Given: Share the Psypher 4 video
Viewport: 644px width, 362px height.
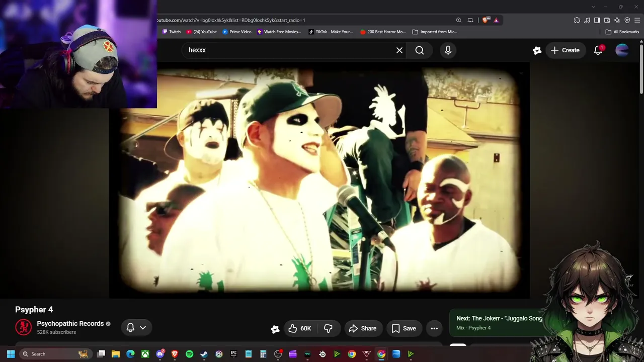Looking at the screenshot, I should (x=362, y=328).
